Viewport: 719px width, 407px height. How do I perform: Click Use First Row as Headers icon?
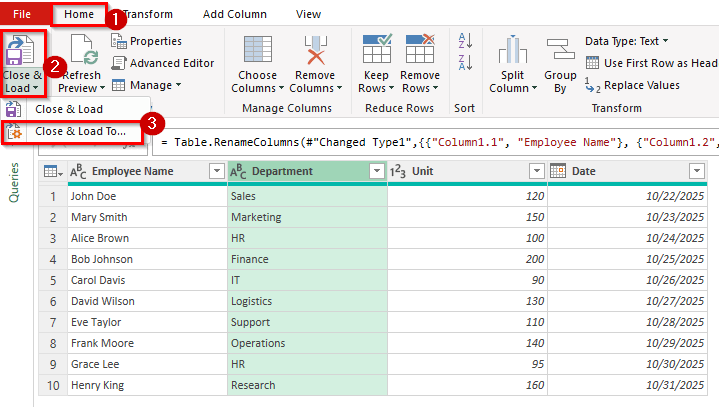[x=592, y=63]
